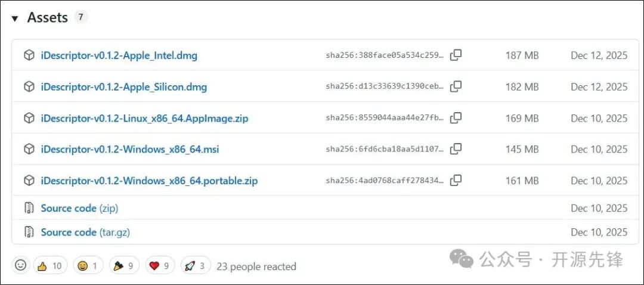Viewport: 644px width, 285px height.
Task: Toggle the heart reaction
Action: (x=161, y=266)
